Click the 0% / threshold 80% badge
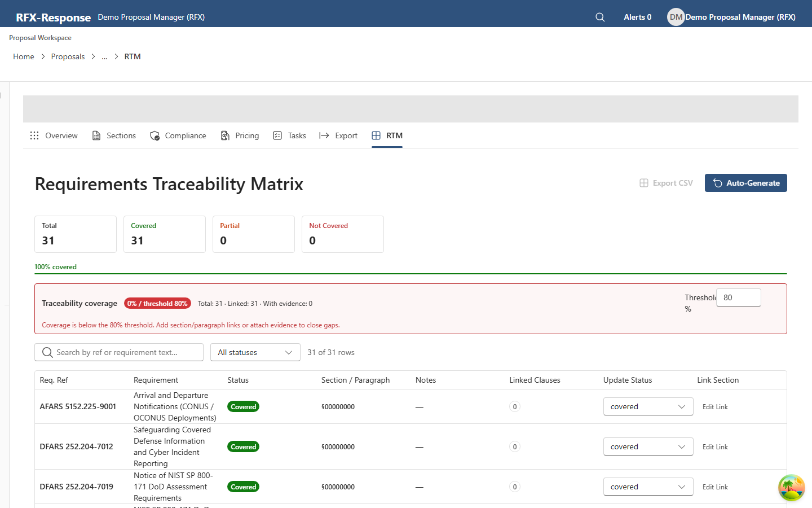The width and height of the screenshot is (812, 508). click(x=157, y=303)
